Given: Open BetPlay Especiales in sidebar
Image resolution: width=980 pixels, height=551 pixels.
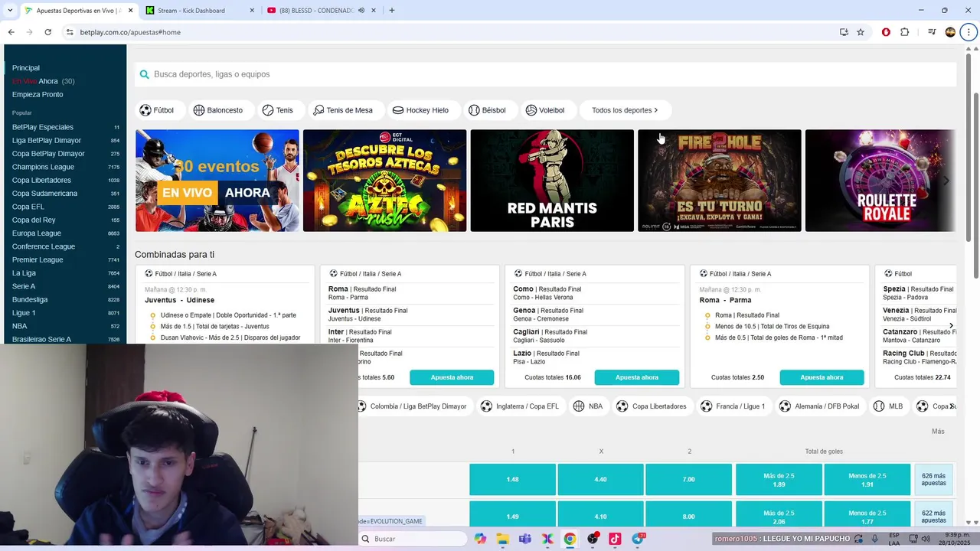Looking at the screenshot, I should 65,127.
